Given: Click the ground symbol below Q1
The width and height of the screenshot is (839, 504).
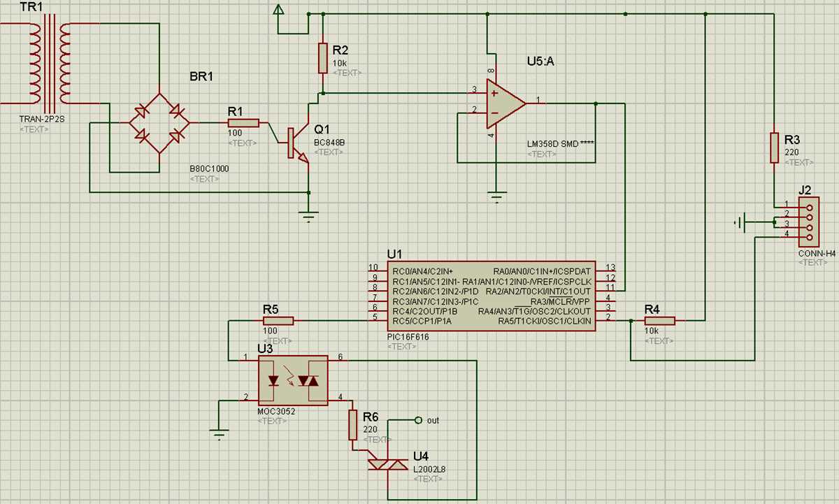Looking at the screenshot, I should [308, 216].
